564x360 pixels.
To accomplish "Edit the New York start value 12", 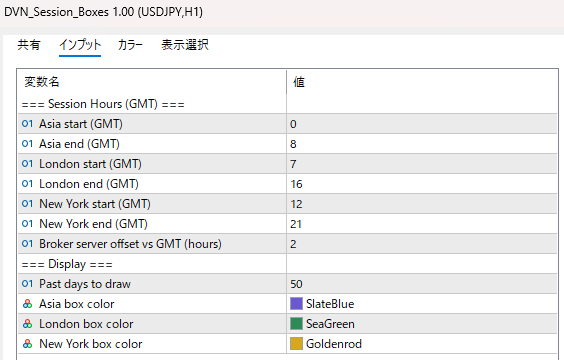I will pos(422,204).
